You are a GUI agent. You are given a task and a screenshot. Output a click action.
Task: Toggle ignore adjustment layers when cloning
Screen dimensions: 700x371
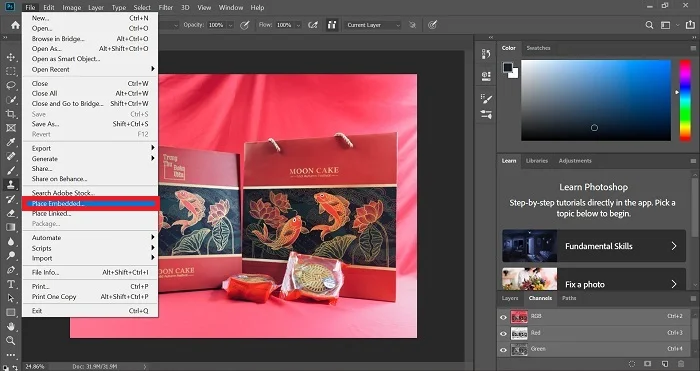tap(412, 25)
